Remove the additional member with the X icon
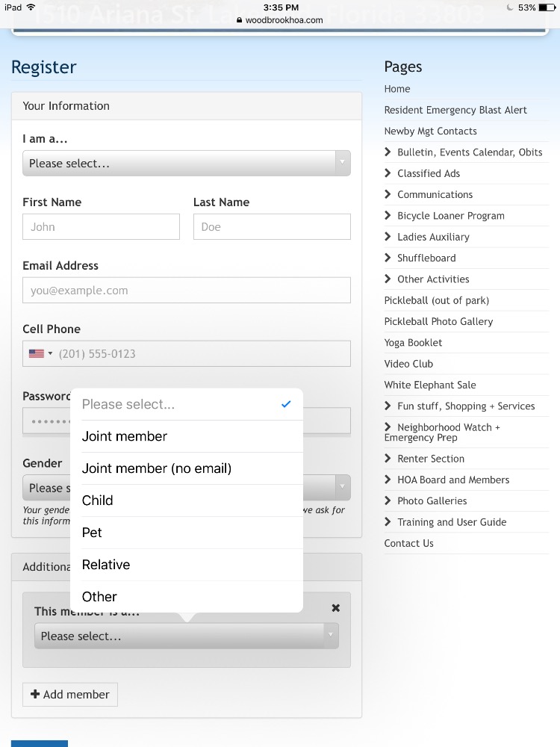560x747 pixels. point(336,608)
